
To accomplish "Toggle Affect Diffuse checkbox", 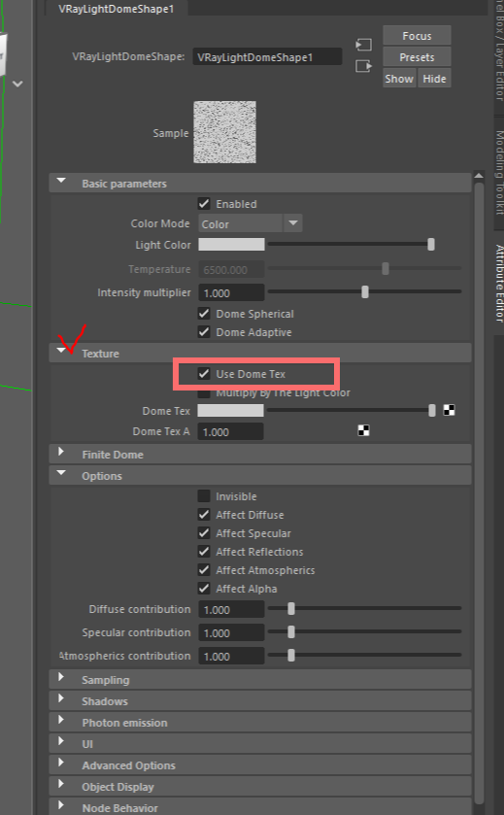I will 204,515.
